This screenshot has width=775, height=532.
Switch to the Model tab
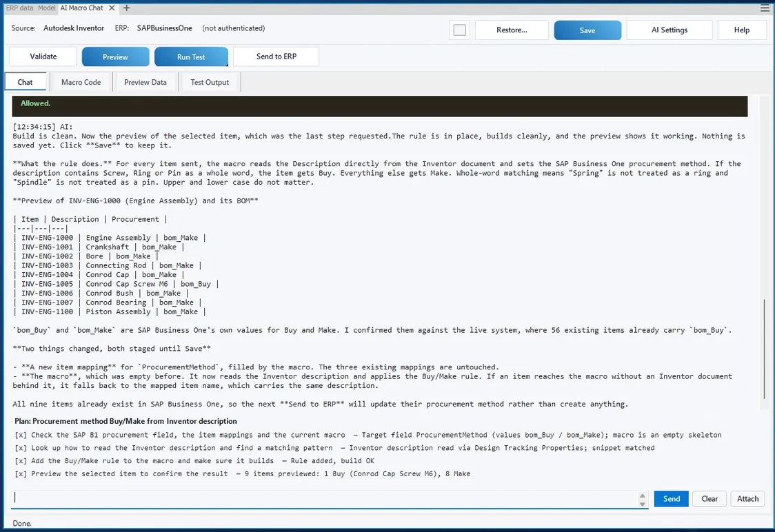click(x=47, y=8)
